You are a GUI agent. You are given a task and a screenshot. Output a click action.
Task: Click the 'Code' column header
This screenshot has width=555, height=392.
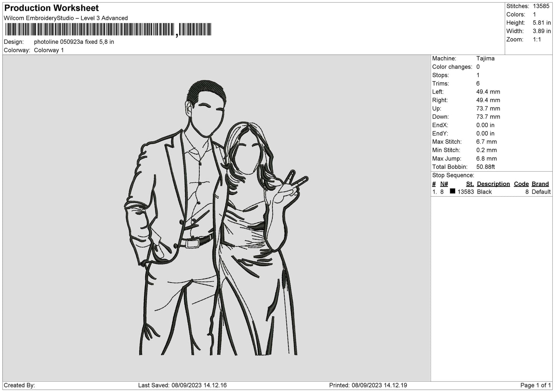[x=521, y=184]
